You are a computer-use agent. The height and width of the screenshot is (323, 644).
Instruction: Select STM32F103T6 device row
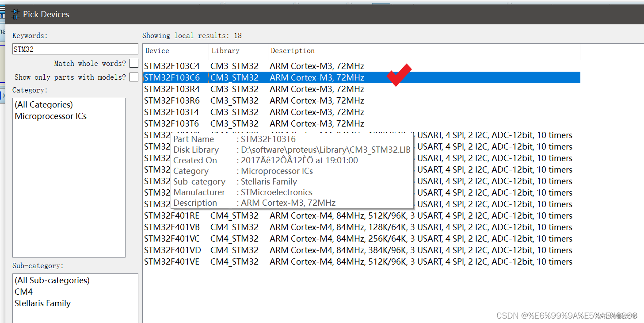click(362, 124)
